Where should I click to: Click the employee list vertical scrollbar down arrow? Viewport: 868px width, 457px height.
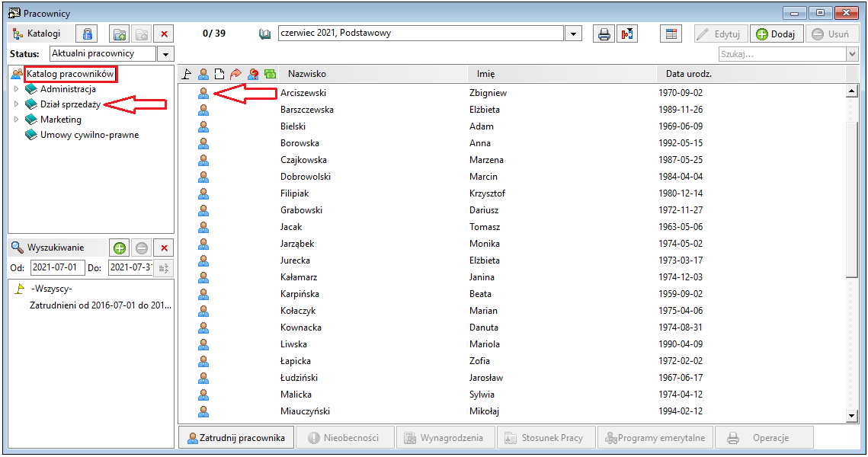(852, 416)
